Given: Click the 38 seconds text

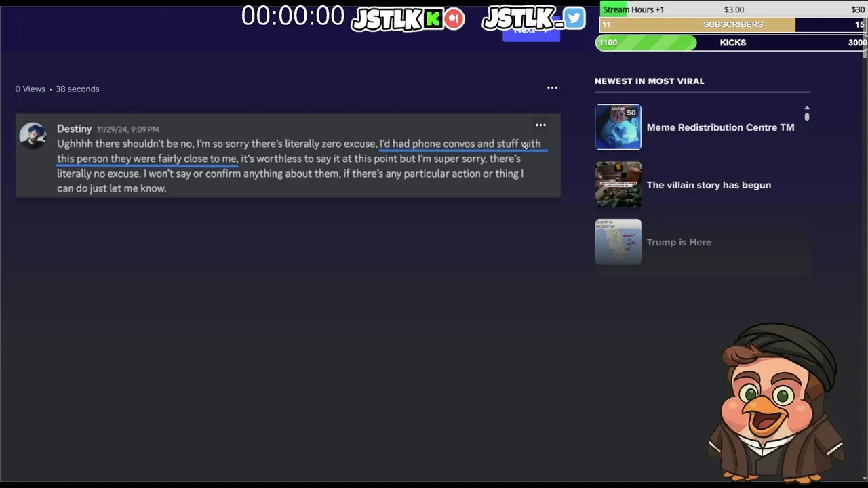Looking at the screenshot, I should coord(77,89).
